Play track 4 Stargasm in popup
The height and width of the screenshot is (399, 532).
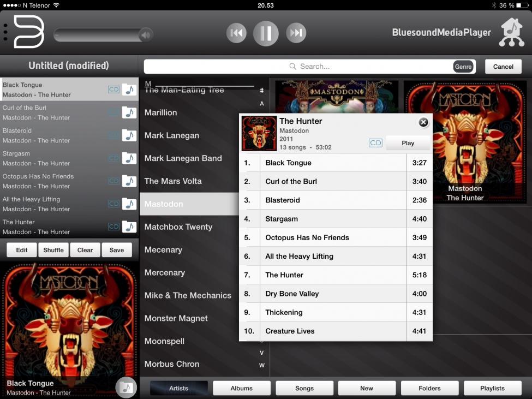[x=336, y=219]
